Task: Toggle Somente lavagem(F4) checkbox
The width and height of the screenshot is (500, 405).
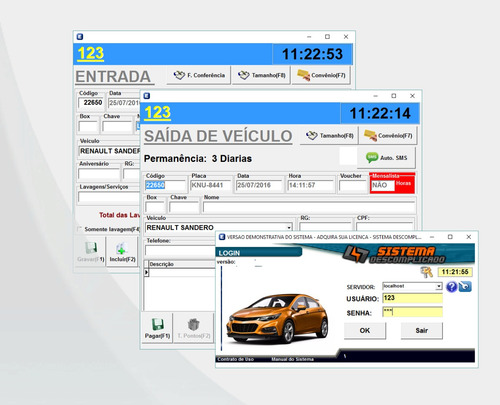Action: (x=79, y=229)
